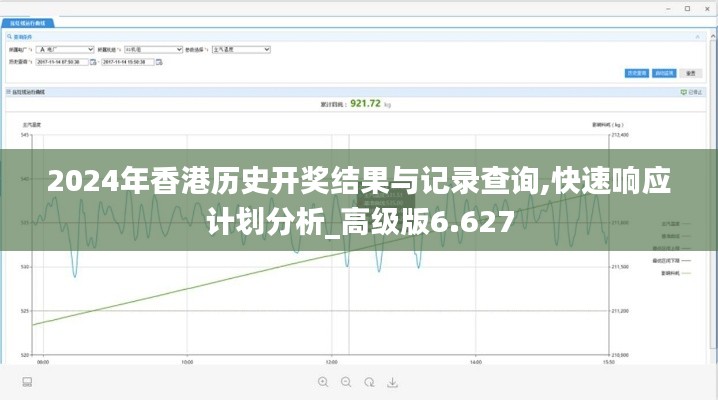Click the zoom in magnifier icon
Screen dimensions: 718x400
coord(323,382)
